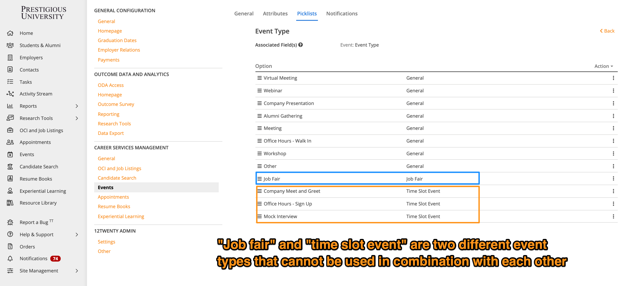Open three-dot menu for Workshop row
Screen dimensions: 644x286
[613, 153]
